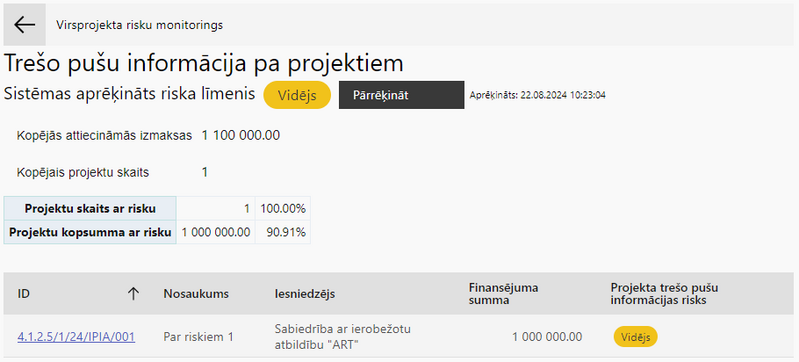
Task: Open project link 4.1.2.5/1/24/IPIA/001
Action: tap(76, 337)
